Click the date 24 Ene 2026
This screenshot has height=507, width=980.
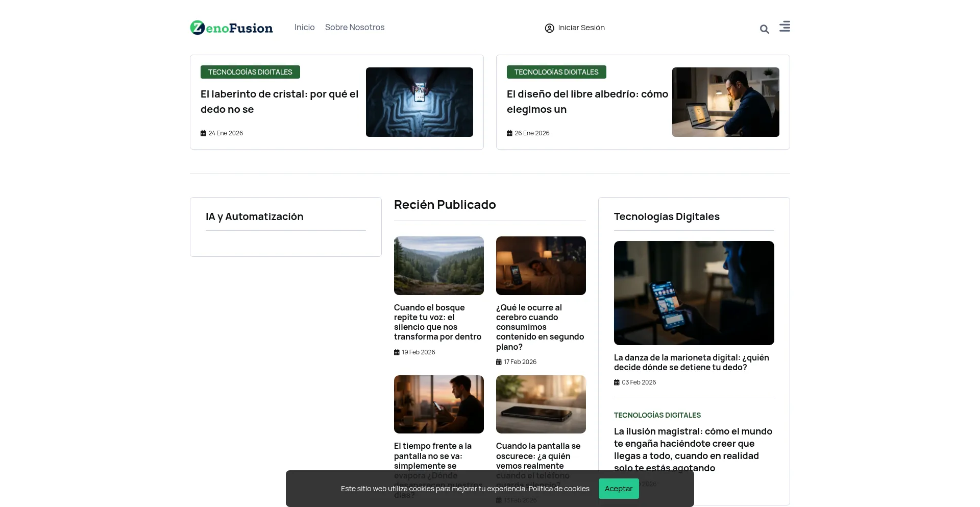pos(226,133)
